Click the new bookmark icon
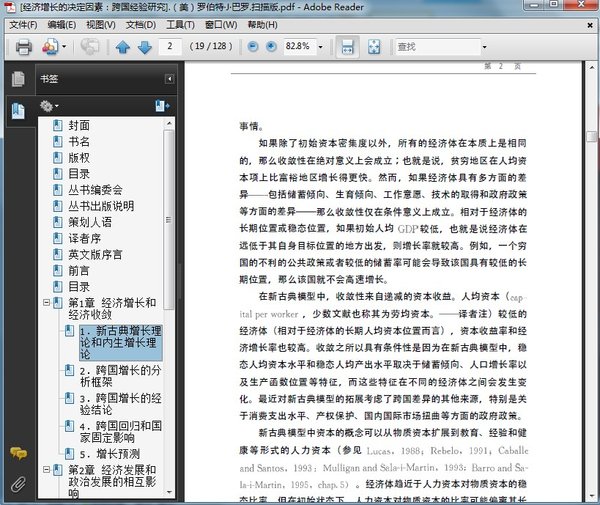Screen dimensions: 600x505 162,105
